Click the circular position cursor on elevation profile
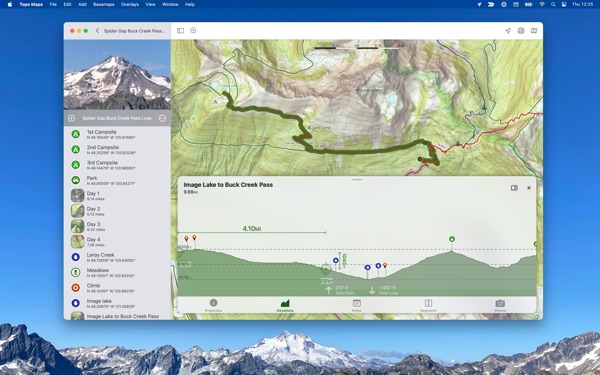Image resolution: width=600 pixels, height=375 pixels. 326,269
